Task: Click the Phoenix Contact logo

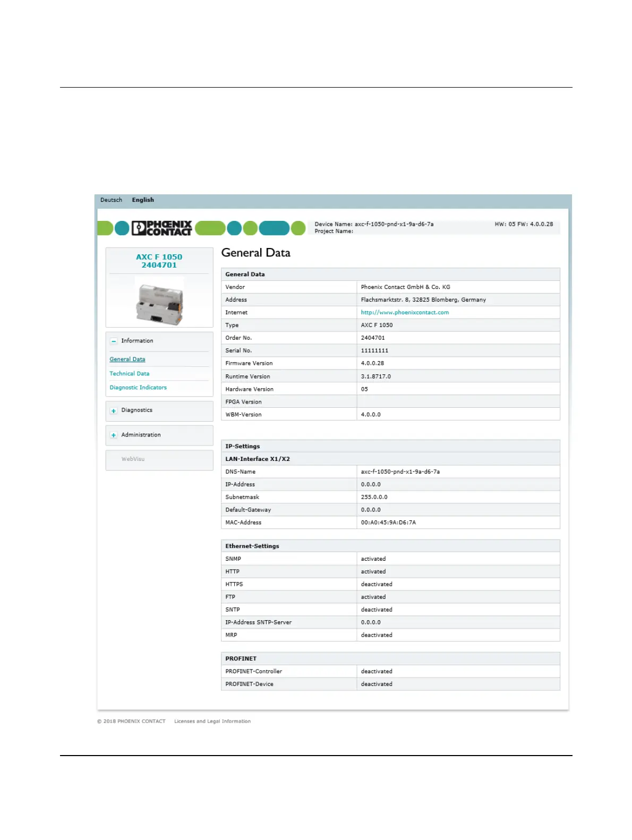Action: tap(161, 228)
